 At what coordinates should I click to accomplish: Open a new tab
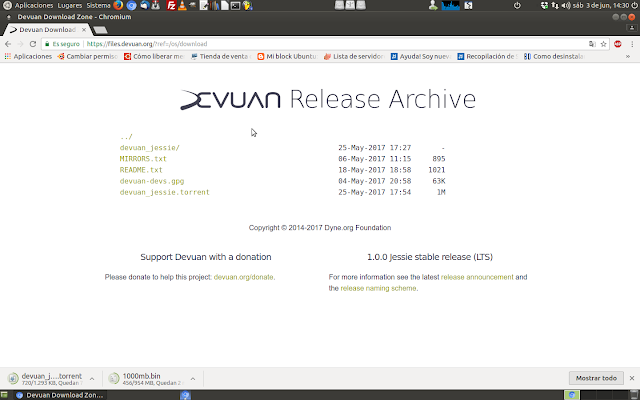[x=100, y=30]
